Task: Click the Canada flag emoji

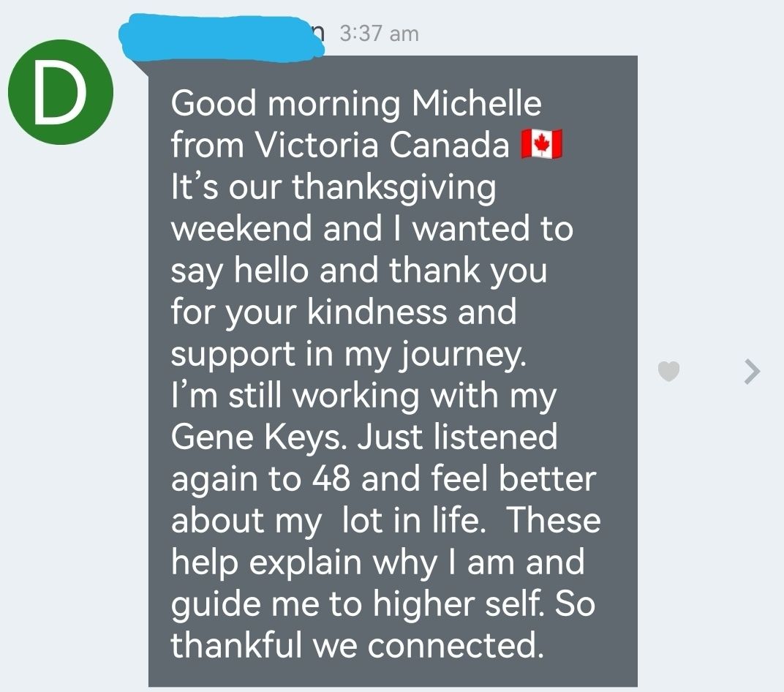Action: [x=541, y=145]
